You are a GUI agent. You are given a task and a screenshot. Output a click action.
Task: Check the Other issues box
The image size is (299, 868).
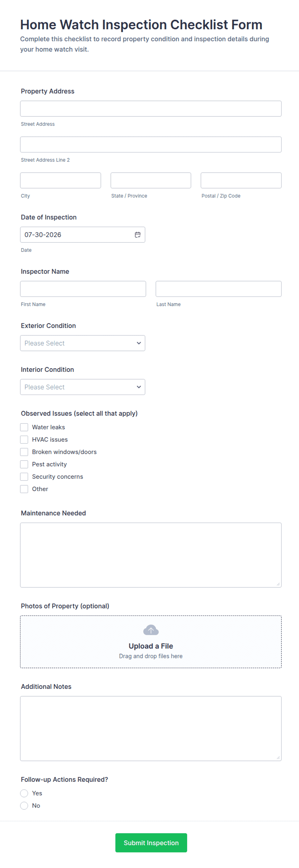coord(24,489)
